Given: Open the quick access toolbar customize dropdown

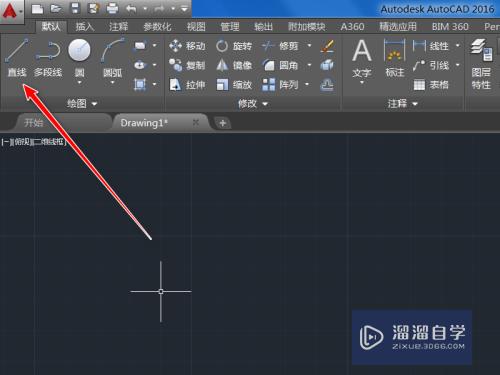Looking at the screenshot, I should pos(184,9).
